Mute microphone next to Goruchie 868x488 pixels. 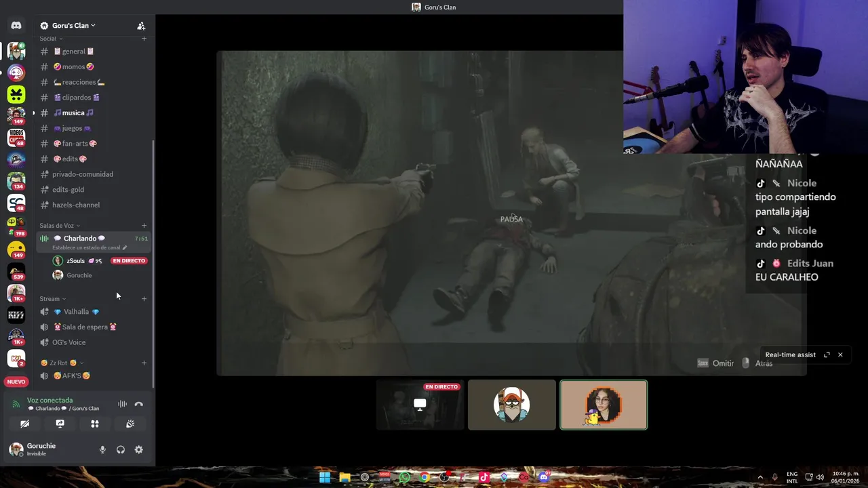pyautogui.click(x=102, y=449)
